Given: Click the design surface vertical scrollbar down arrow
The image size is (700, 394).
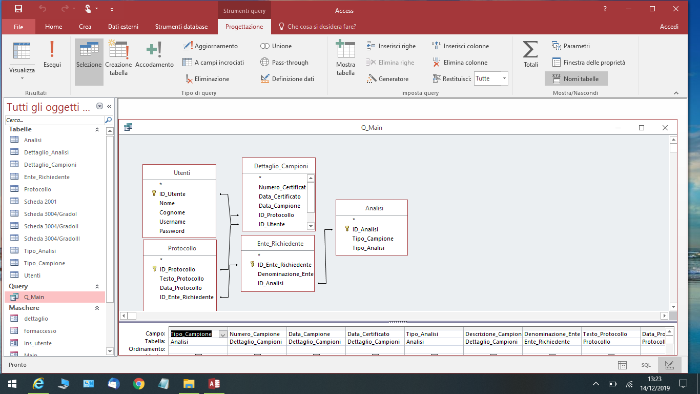Looking at the screenshot, I should pyautogui.click(x=673, y=307).
